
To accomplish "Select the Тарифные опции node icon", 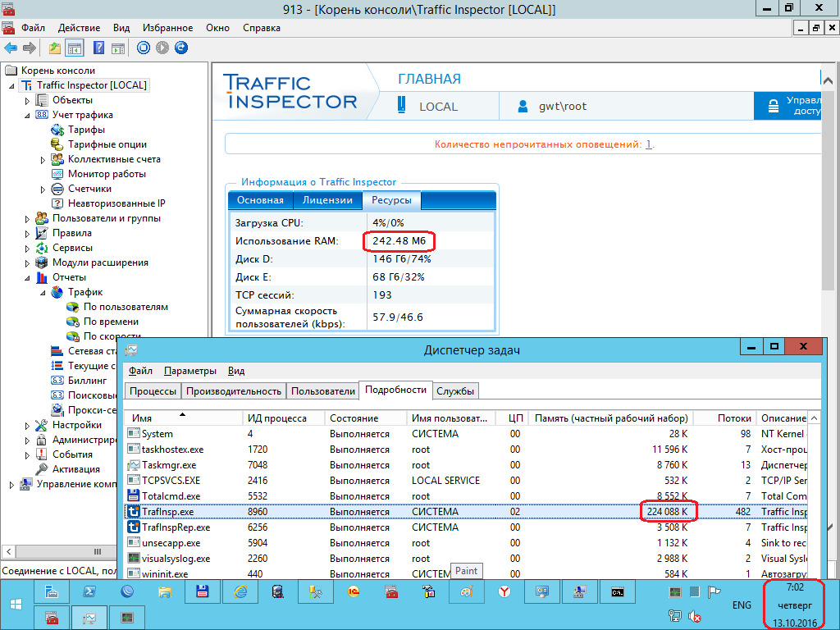I will coord(57,144).
